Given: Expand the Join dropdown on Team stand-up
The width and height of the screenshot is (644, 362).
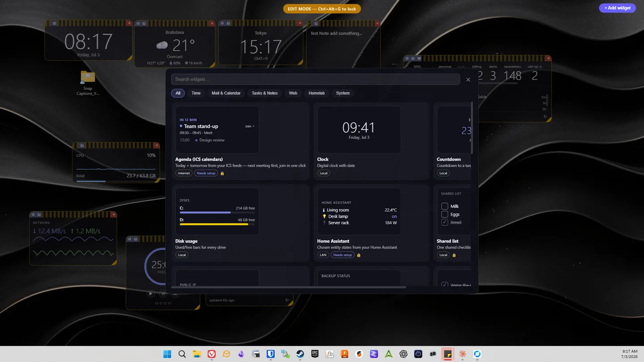Looking at the screenshot, I should tap(250, 126).
